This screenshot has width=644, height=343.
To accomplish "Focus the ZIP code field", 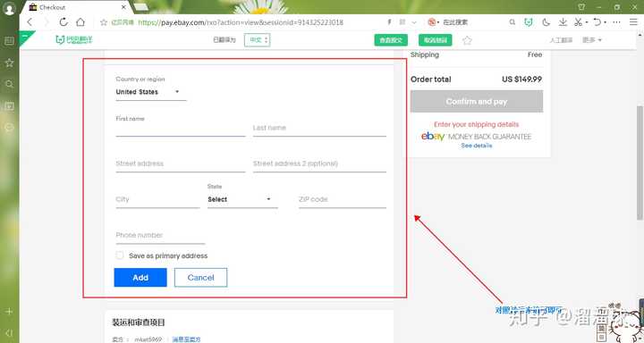I will click(x=343, y=200).
